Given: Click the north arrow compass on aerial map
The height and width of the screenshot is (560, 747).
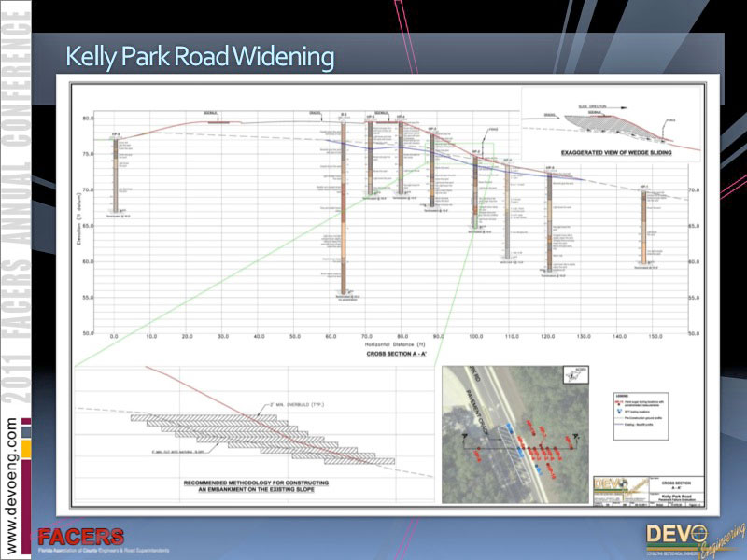Looking at the screenshot, I should click(572, 375).
